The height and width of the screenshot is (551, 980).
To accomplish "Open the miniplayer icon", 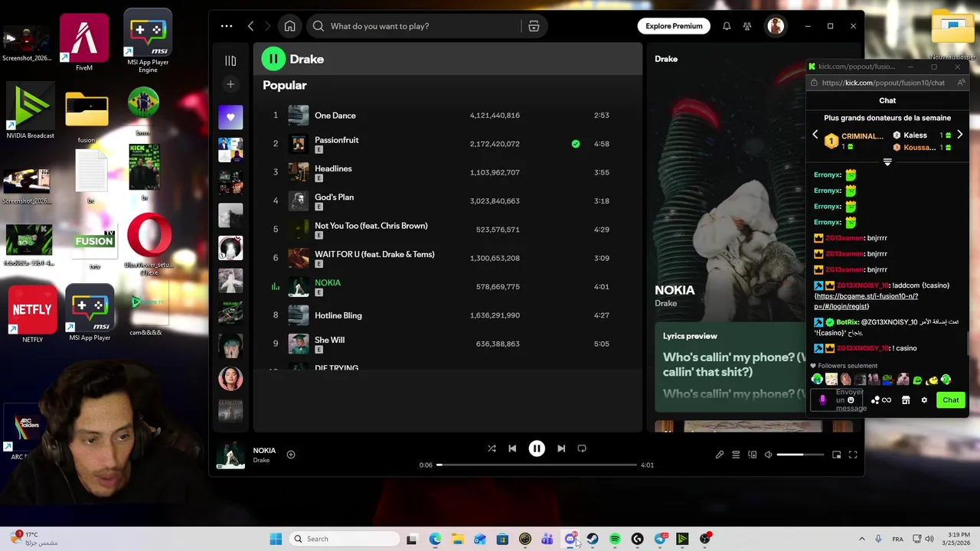I will tap(836, 455).
